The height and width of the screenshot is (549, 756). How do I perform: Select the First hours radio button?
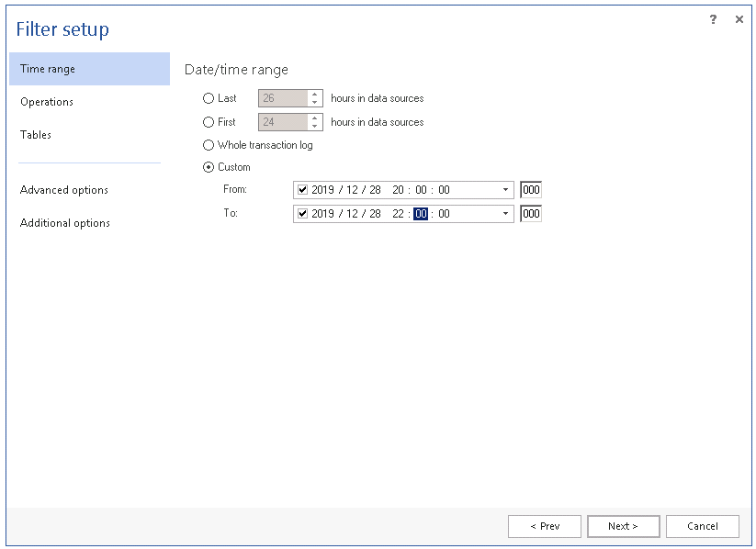209,122
